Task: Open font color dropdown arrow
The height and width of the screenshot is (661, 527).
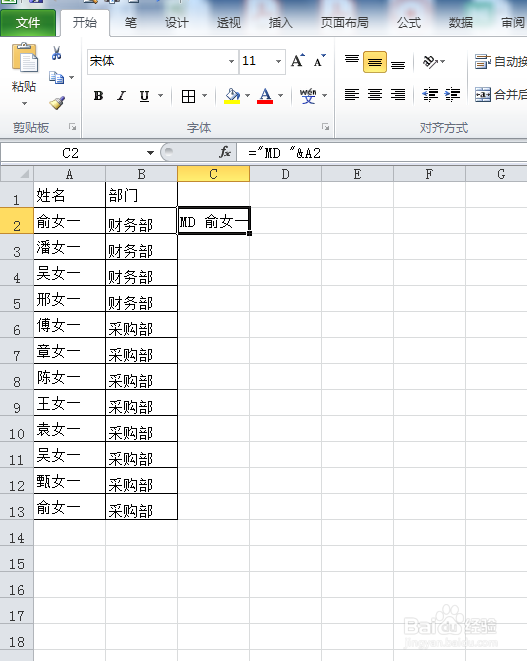Action: [x=280, y=96]
